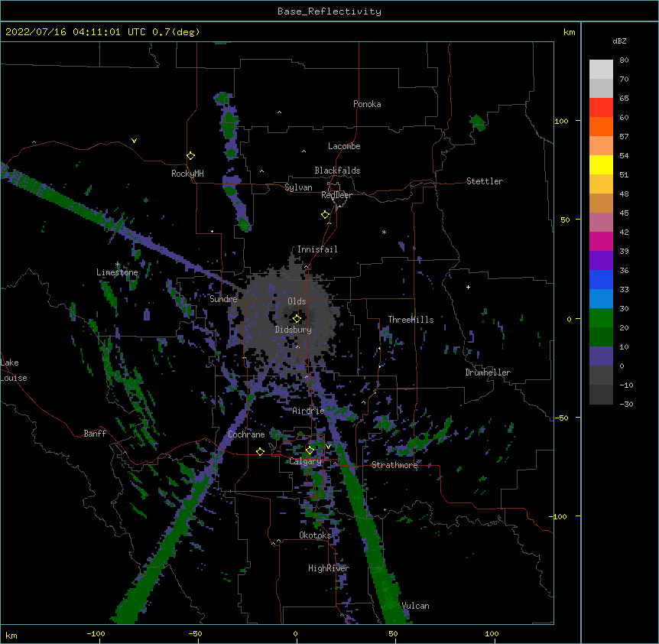Click the yellow 54 dBZ legend swatch
The image size is (659, 644).
point(601,164)
